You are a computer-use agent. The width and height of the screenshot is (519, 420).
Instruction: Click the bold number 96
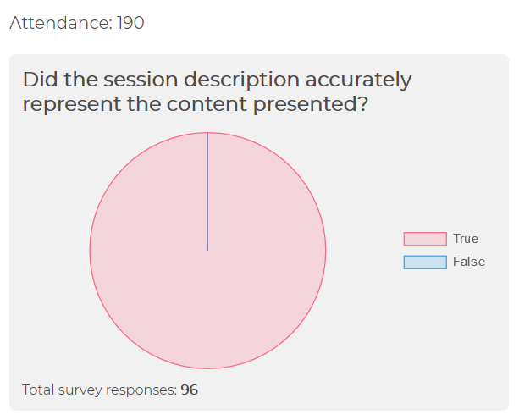190,390
